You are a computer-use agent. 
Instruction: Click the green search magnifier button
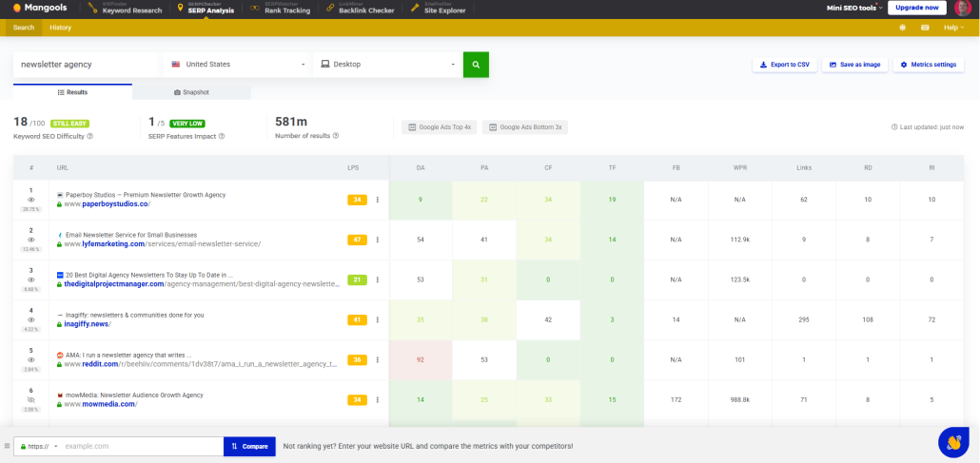pos(476,65)
